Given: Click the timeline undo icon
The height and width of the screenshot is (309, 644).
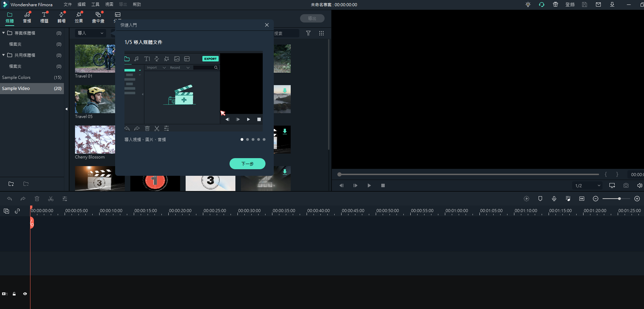Looking at the screenshot, I should click(9, 199).
